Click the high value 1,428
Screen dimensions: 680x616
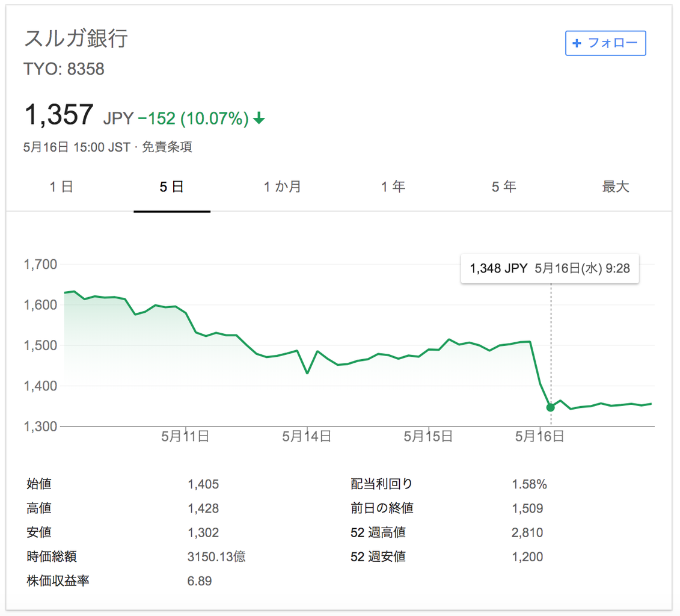pos(203,508)
